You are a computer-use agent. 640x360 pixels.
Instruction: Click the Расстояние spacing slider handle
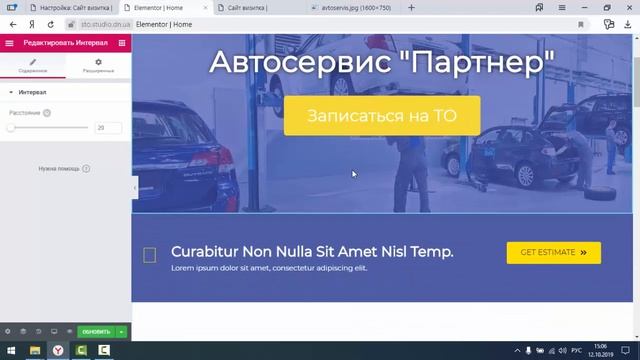(11, 128)
